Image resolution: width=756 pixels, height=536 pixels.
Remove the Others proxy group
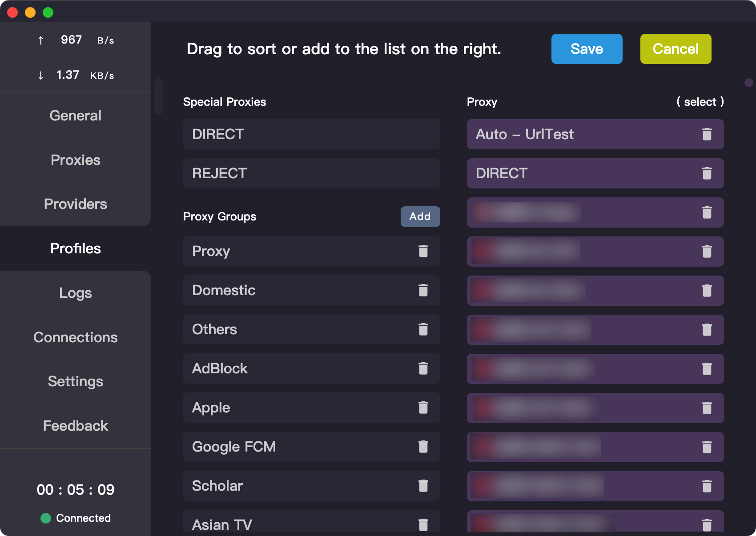(423, 329)
